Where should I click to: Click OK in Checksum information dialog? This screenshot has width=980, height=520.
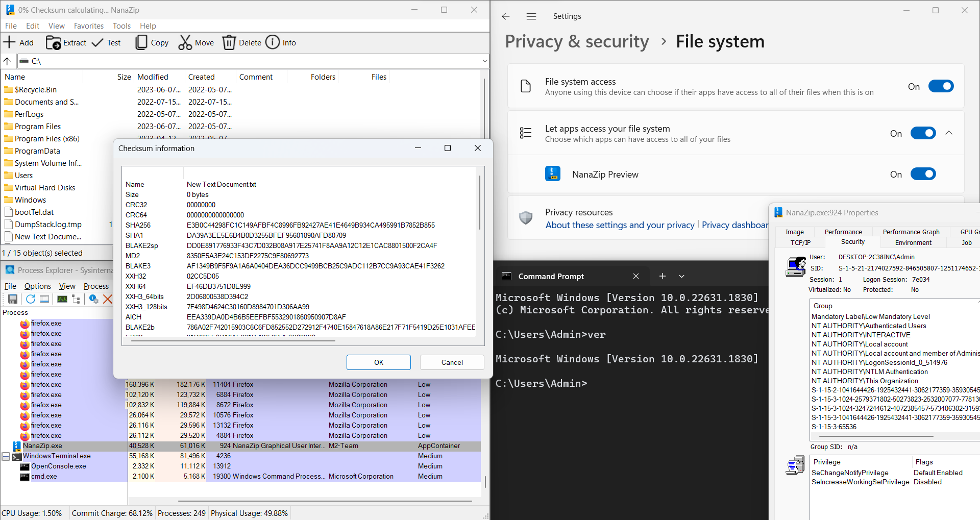tap(378, 362)
